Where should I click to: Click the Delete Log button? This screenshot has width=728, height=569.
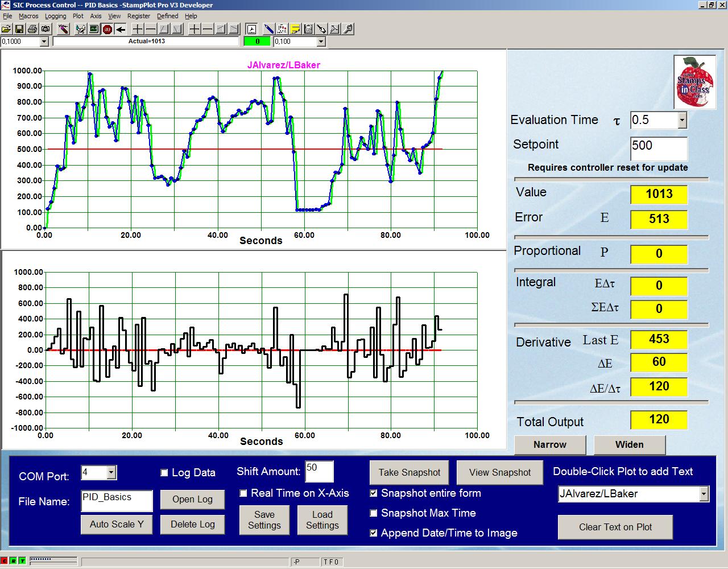192,524
